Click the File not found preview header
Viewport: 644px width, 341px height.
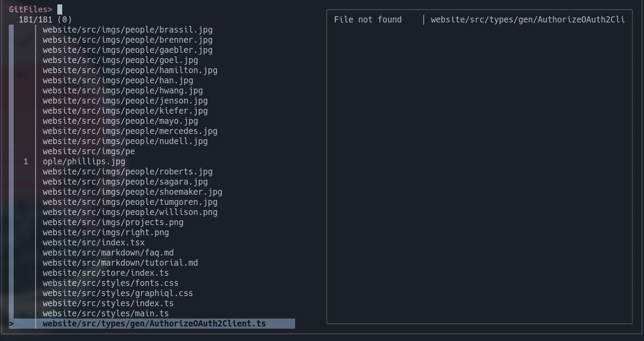coord(368,19)
